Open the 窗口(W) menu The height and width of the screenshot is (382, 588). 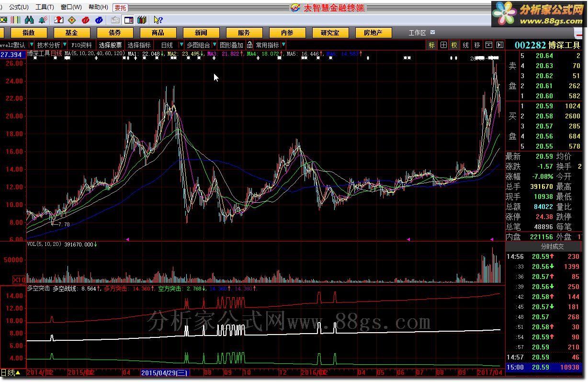coord(71,7)
